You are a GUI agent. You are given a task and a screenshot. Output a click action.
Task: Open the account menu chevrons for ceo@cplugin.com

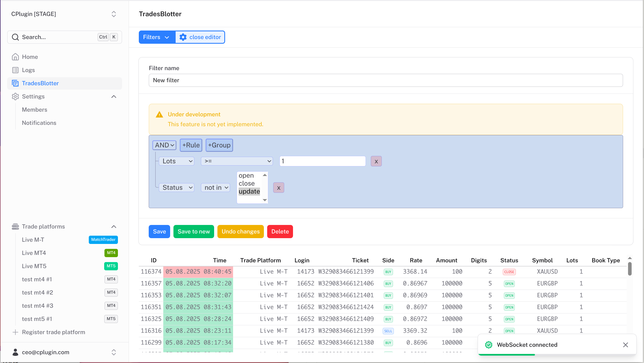click(x=114, y=352)
